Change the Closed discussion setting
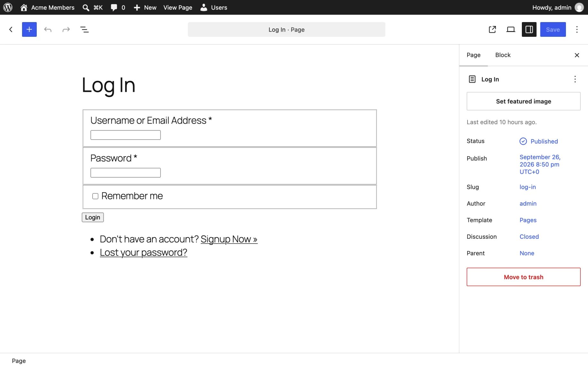This screenshot has width=588, height=368. pyautogui.click(x=529, y=237)
